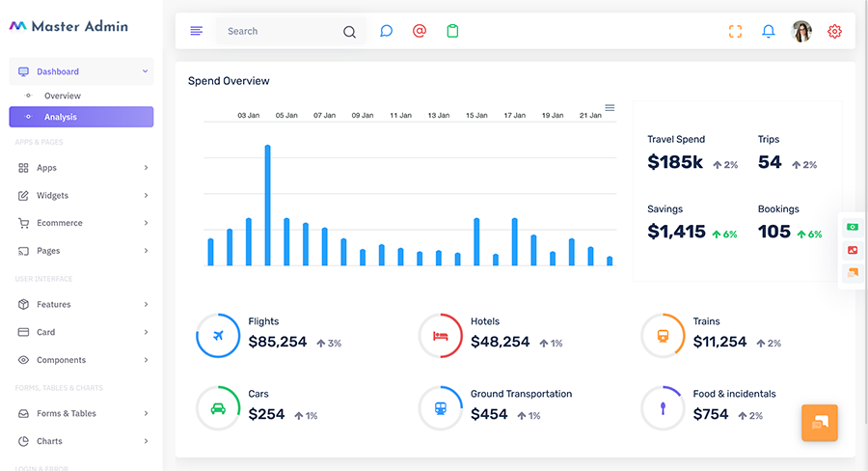Open the chat bubble icon in header
Screen dimensions: 868x471
(387, 31)
